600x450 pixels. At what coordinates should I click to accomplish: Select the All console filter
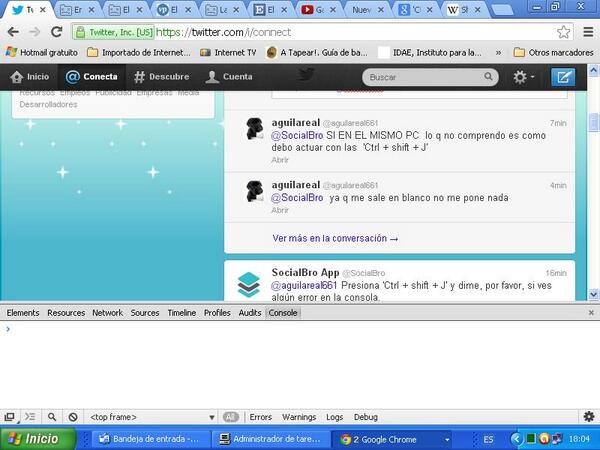coord(231,417)
